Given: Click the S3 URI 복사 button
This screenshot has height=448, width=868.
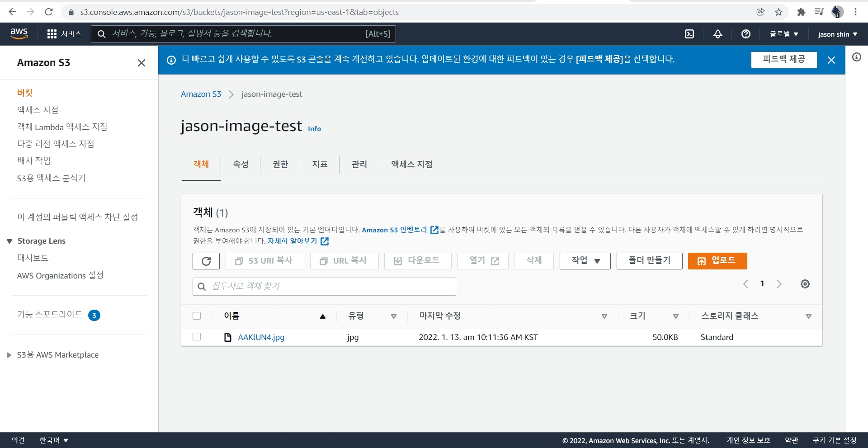Looking at the screenshot, I should (264, 261).
